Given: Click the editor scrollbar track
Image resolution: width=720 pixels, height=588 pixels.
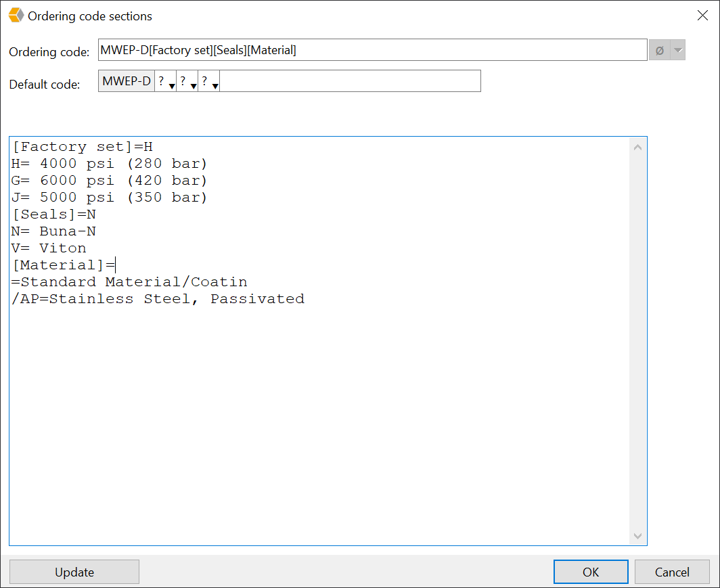Looking at the screenshot, I should (x=637, y=338).
